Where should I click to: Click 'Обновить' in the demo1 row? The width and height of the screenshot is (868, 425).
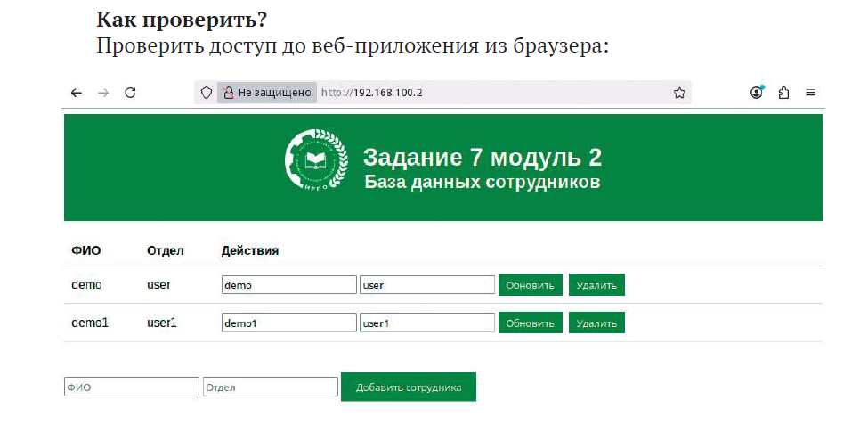tap(531, 323)
